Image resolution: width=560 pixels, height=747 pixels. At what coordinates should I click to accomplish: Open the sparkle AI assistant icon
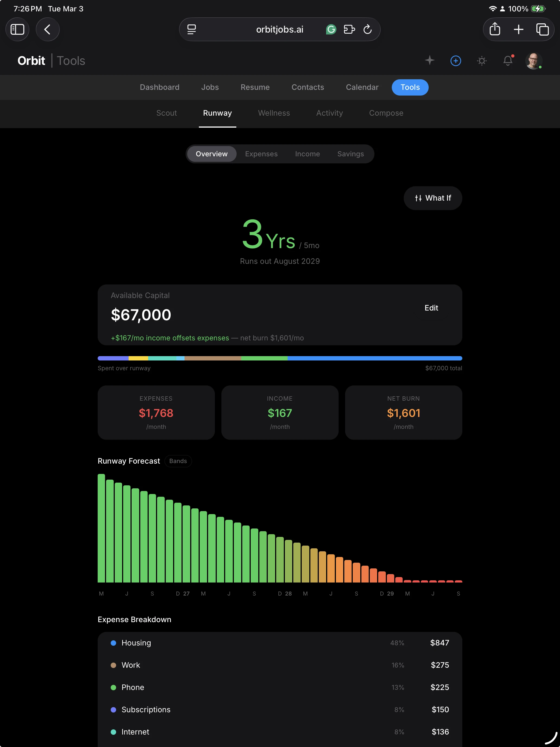pos(430,61)
